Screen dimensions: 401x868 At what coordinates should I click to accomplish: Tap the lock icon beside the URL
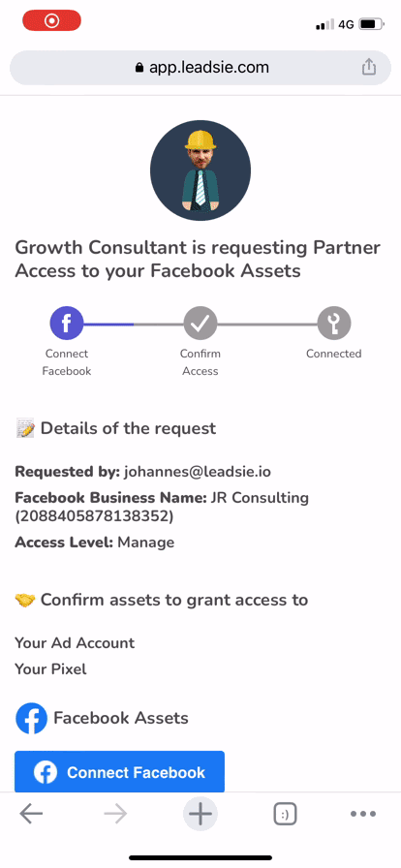pos(139,68)
